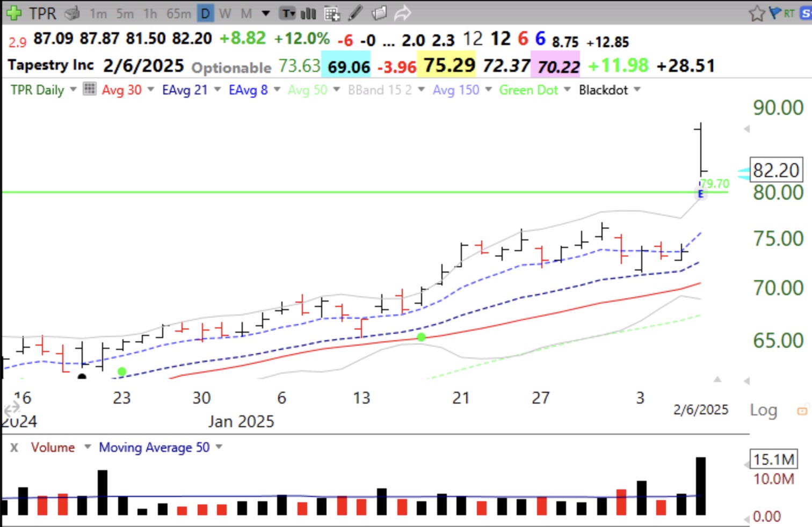
Task: Switch to the Weekly timeframe
Action: pos(225,13)
